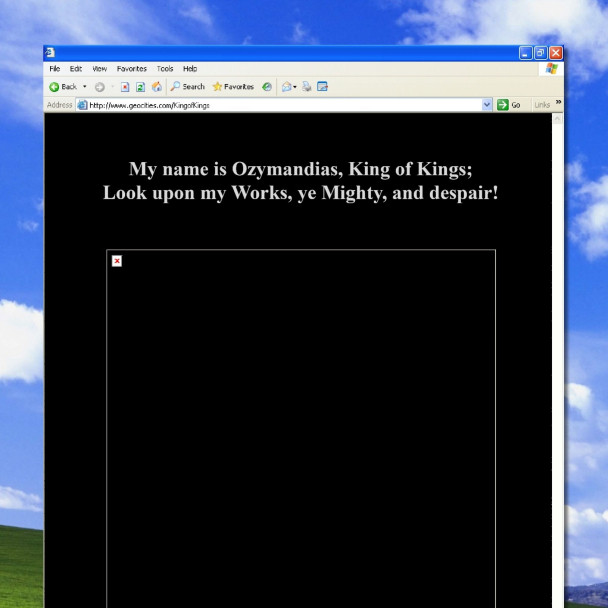Open the History icon
The image size is (608, 608).
pyautogui.click(x=267, y=87)
